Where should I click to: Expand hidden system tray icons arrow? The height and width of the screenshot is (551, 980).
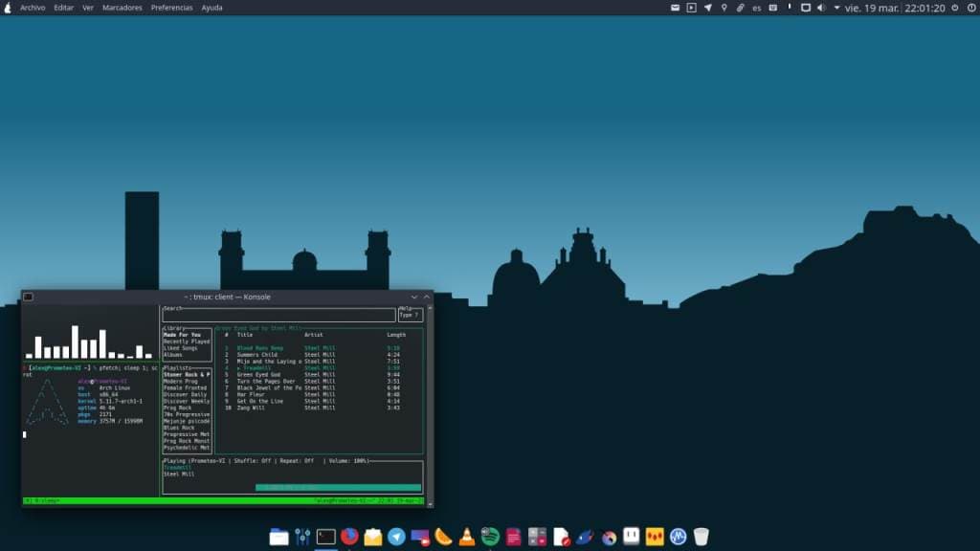pyautogui.click(x=836, y=8)
